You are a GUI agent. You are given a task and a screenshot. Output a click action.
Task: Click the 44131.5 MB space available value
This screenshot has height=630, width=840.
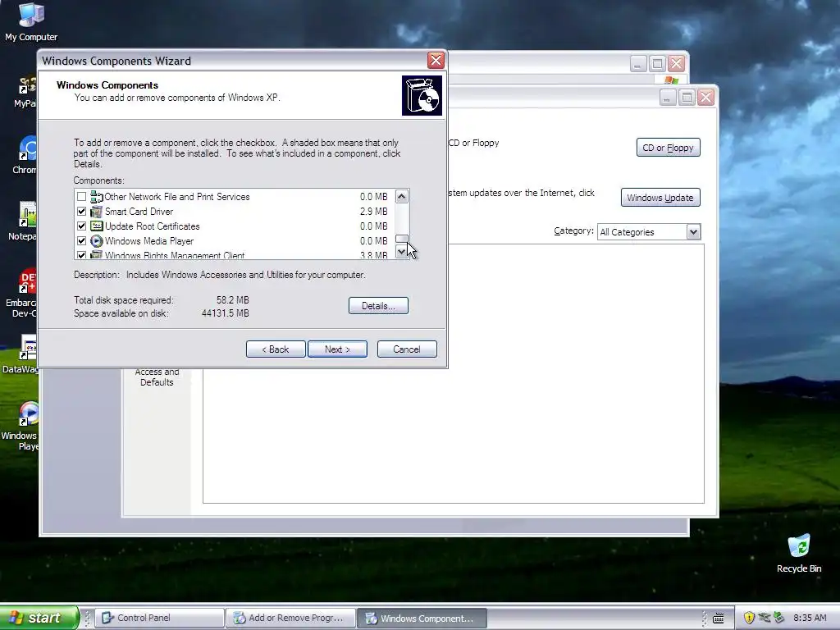point(225,313)
